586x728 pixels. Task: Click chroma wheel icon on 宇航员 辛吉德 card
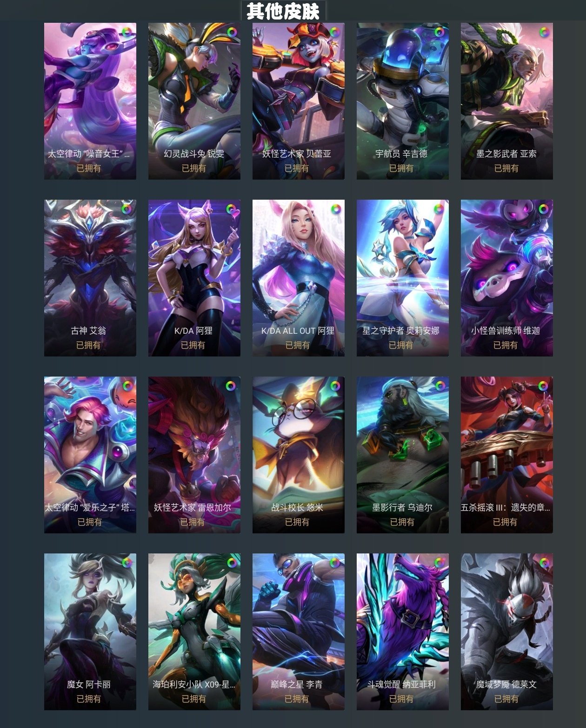(x=439, y=33)
